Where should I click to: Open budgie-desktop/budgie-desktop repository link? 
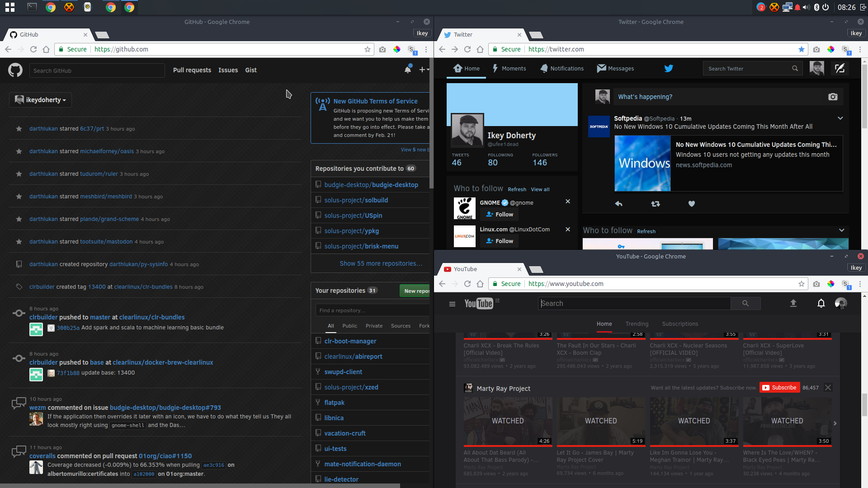point(371,185)
